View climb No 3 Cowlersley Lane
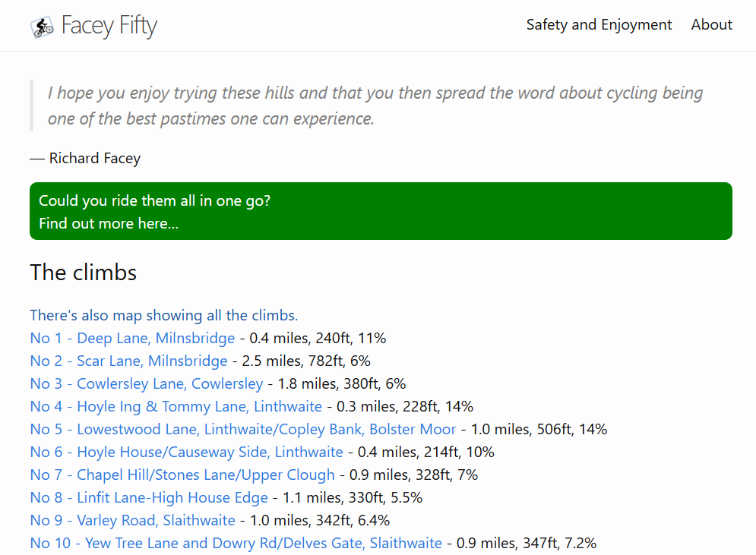This screenshot has width=756, height=555. point(146,384)
